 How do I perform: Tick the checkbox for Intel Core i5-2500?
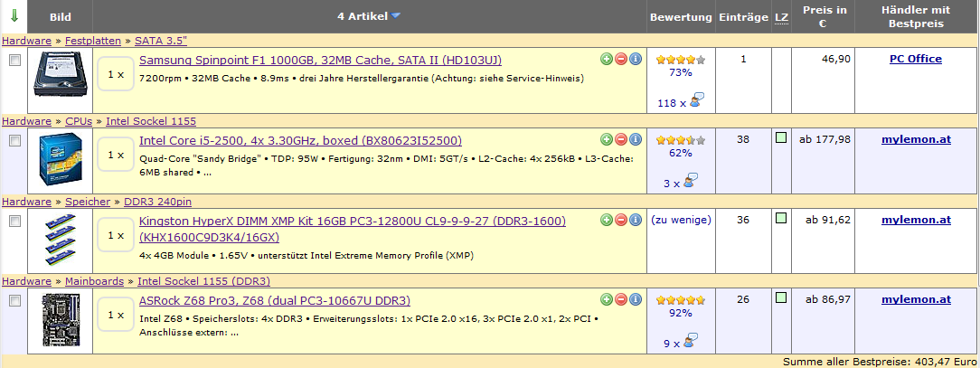(x=15, y=140)
